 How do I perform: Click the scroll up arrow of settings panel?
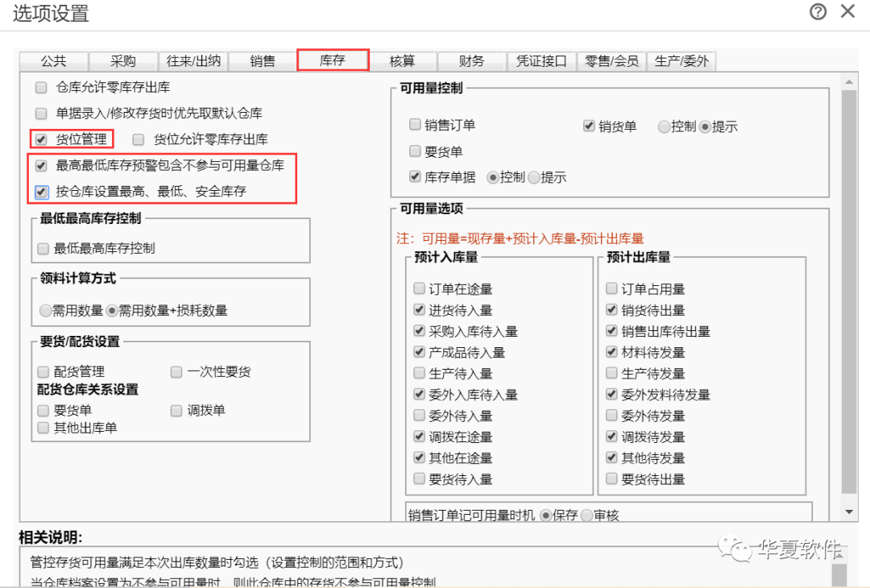click(848, 81)
